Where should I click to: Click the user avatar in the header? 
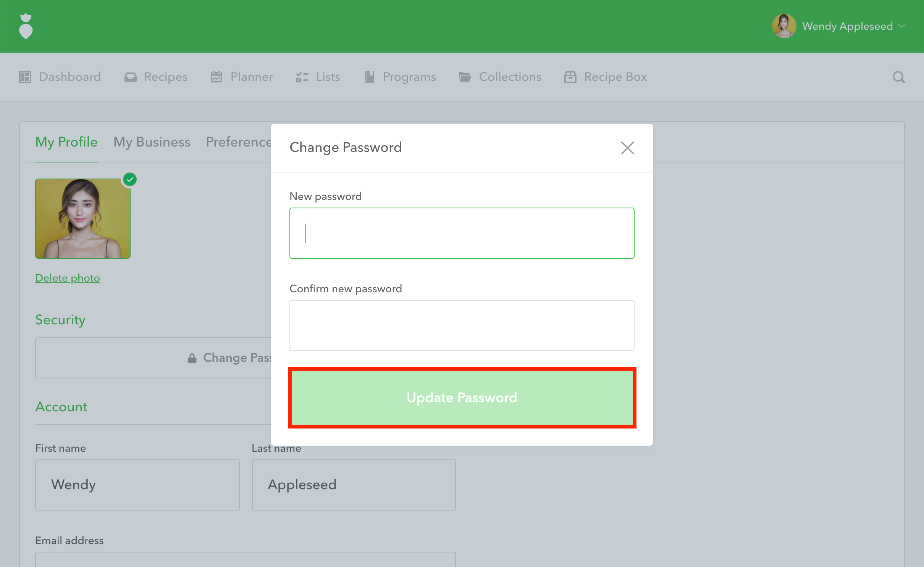784,26
